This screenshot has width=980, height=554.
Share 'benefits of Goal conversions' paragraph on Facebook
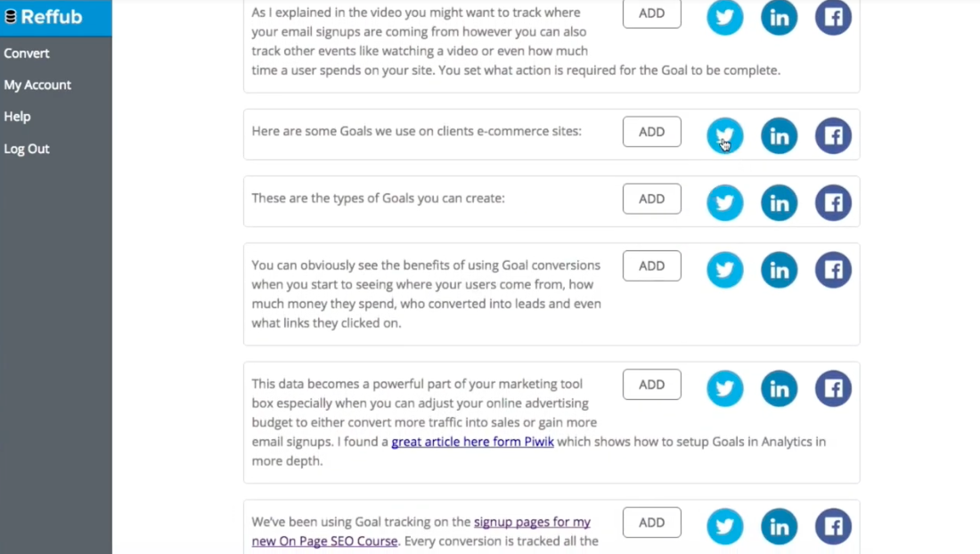833,270
